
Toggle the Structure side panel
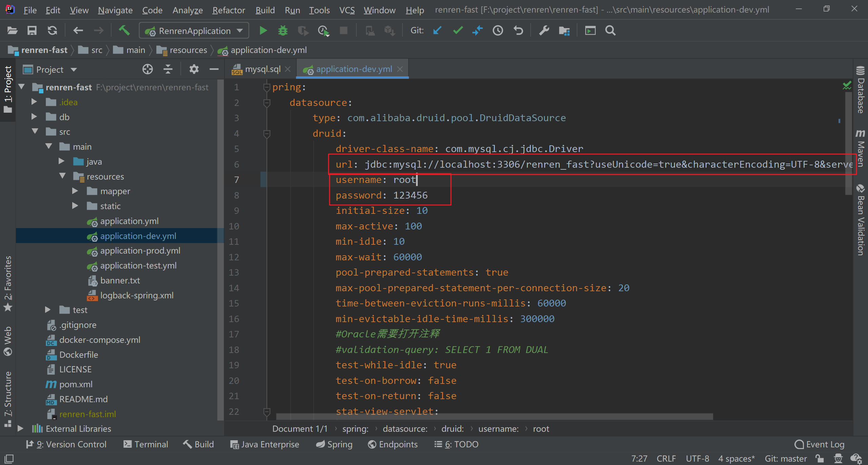(8, 399)
